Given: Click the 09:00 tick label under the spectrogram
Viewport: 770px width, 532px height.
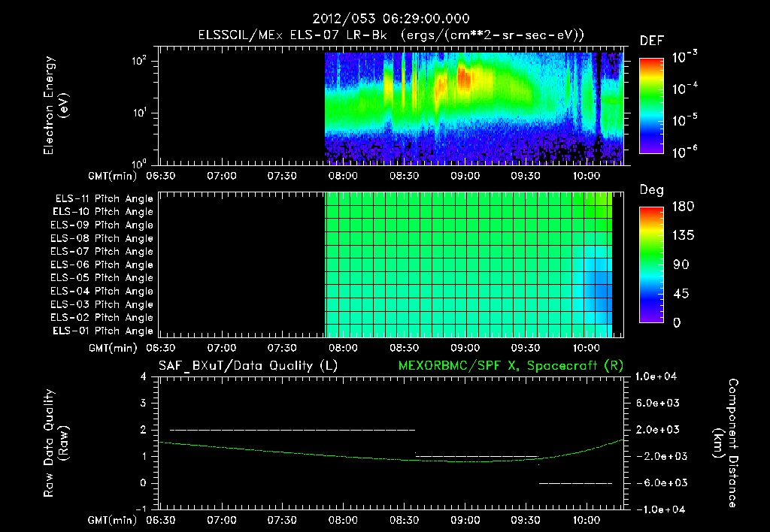Looking at the screenshot, I should click(465, 176).
